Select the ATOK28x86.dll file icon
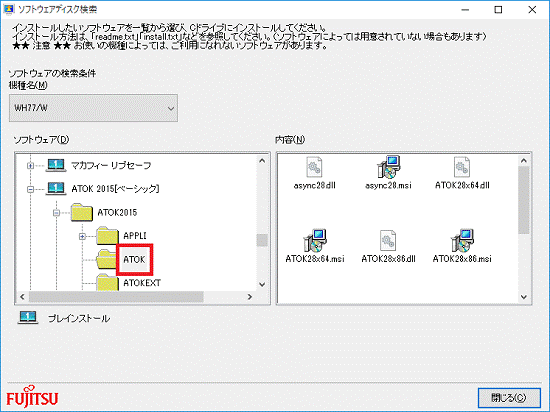The width and height of the screenshot is (550, 412). [x=388, y=241]
